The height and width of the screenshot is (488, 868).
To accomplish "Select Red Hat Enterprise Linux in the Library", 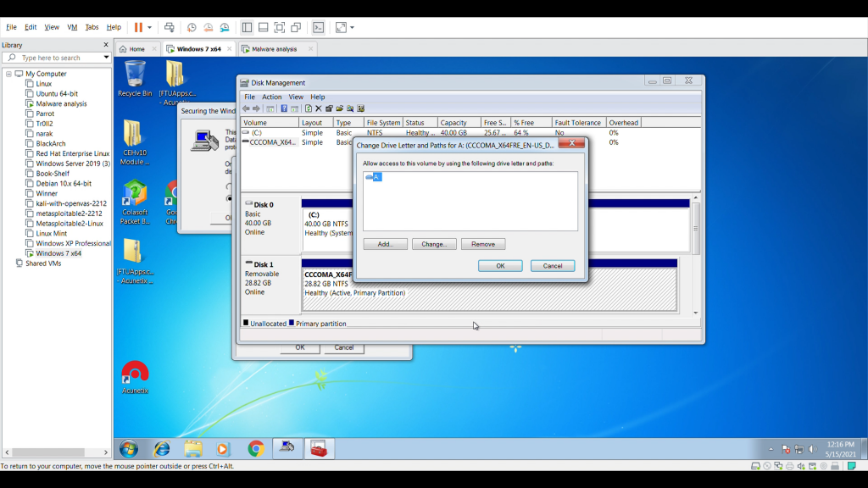I will point(73,153).
